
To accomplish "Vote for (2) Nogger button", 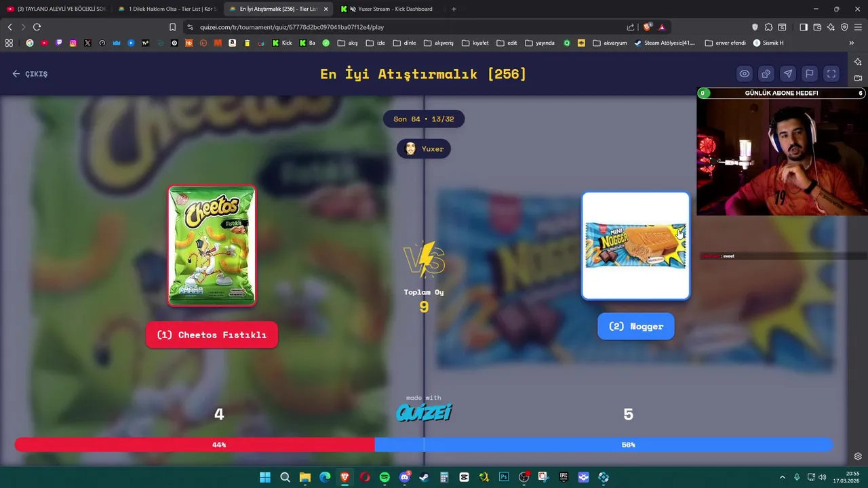I will [x=636, y=327].
